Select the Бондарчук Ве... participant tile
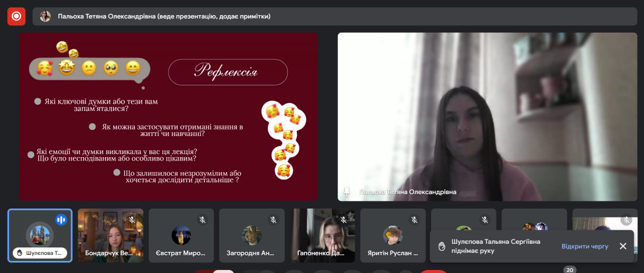Screen dimensions: 644x273 [111, 236]
